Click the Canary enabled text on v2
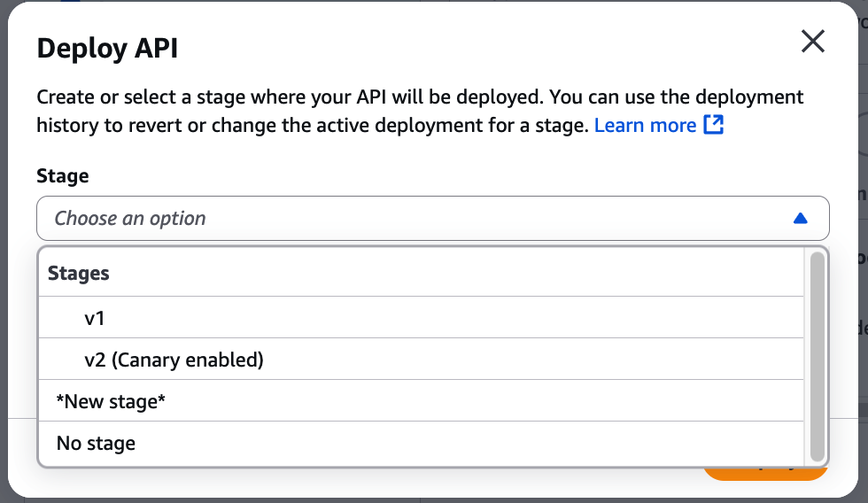Screen dimensions: 868x503 point(188,360)
